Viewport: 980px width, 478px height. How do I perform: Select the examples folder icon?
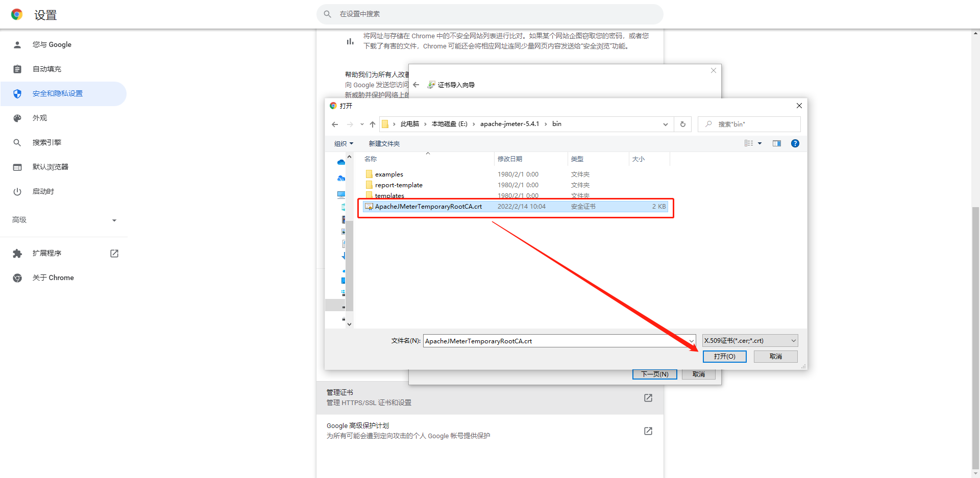click(369, 174)
